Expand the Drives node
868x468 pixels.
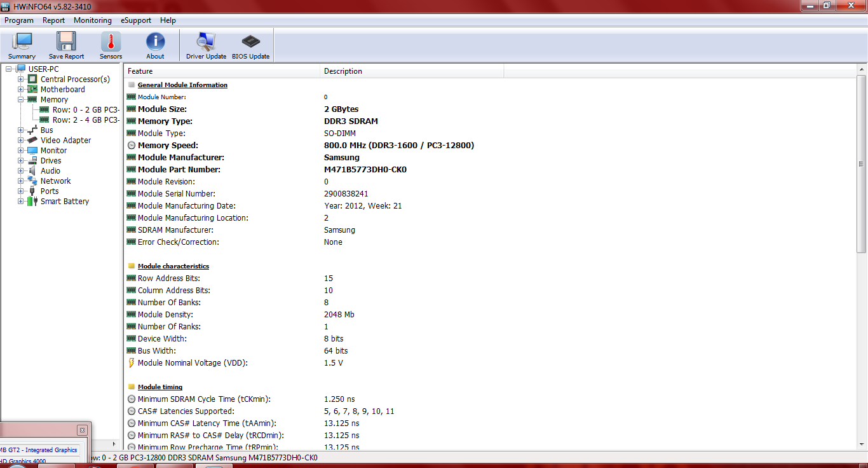coord(21,160)
